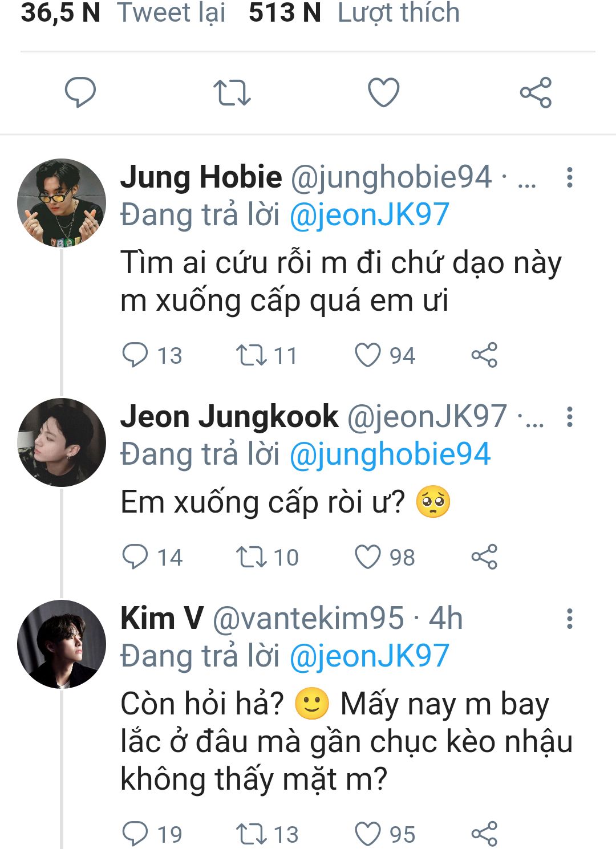616x849 pixels.
Task: View the 513 N Lượt thích list
Action: pyautogui.click(x=354, y=13)
